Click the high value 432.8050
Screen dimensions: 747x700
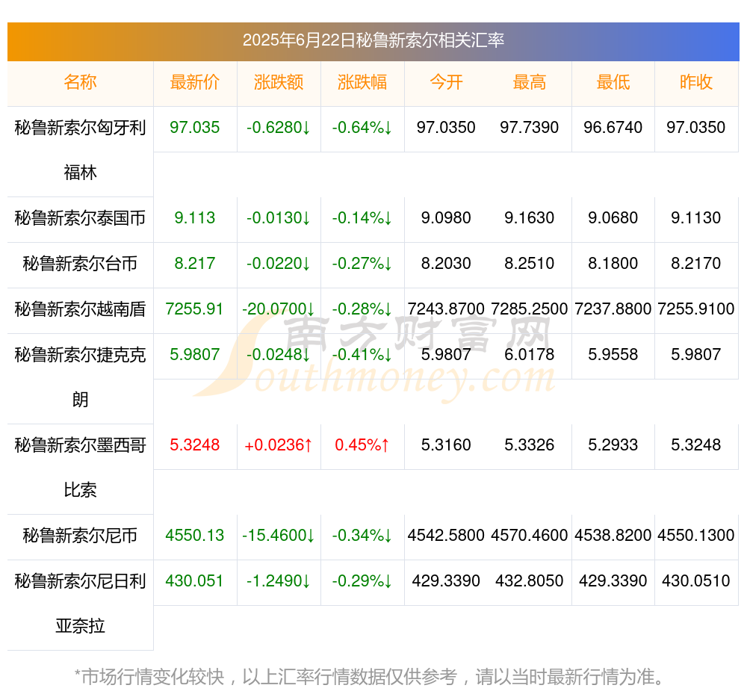coord(530,581)
